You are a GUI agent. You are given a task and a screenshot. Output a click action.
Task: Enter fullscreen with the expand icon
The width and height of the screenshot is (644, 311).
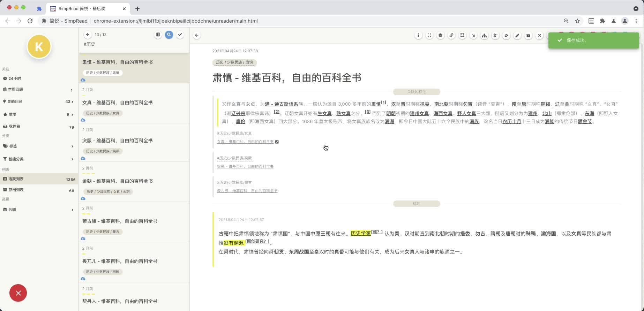tap(429, 35)
